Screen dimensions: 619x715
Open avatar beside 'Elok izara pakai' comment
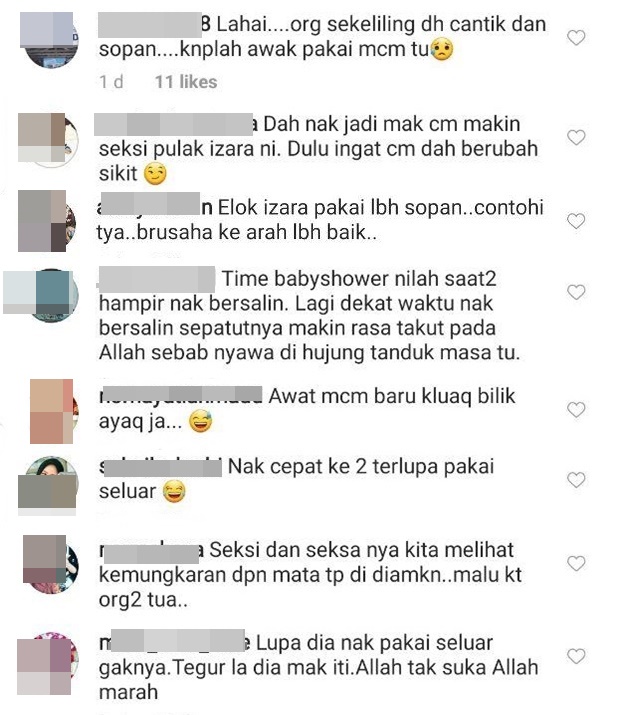coord(47,222)
